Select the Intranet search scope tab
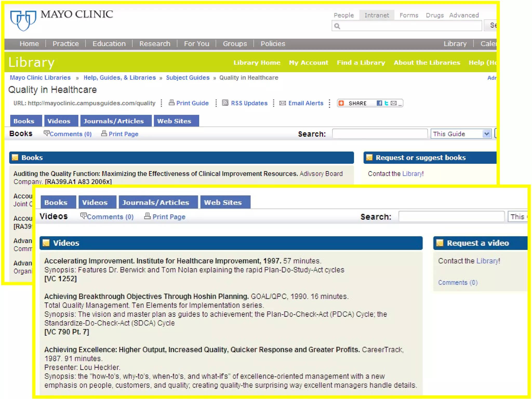Image resolution: width=532 pixels, height=399 pixels. [x=377, y=15]
